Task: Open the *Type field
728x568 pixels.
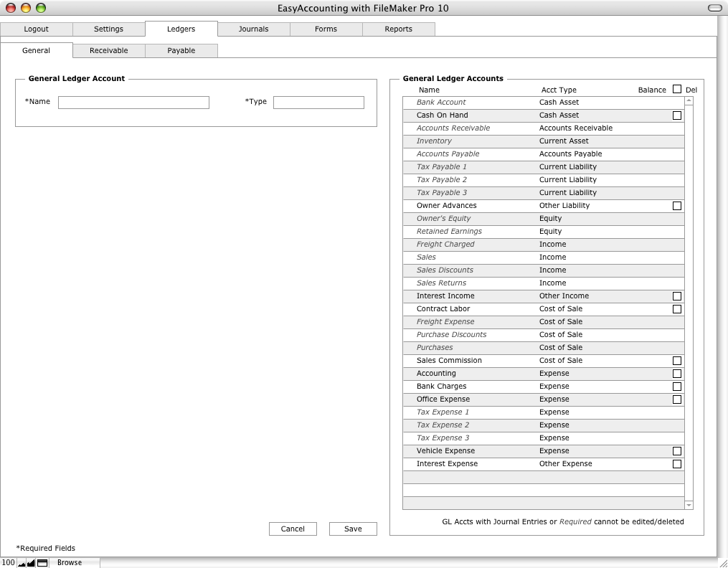Action: coord(318,103)
